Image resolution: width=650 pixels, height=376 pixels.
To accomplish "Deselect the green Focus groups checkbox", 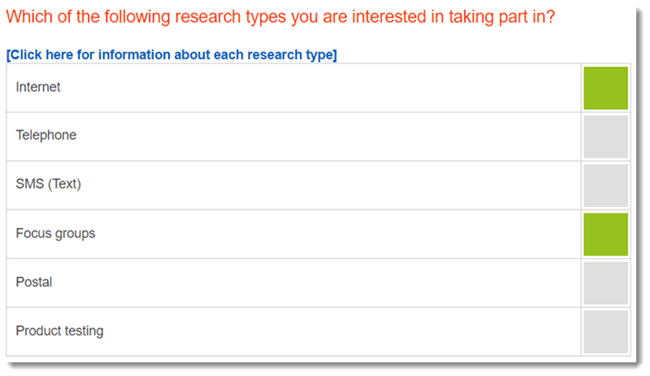I will click(x=605, y=234).
